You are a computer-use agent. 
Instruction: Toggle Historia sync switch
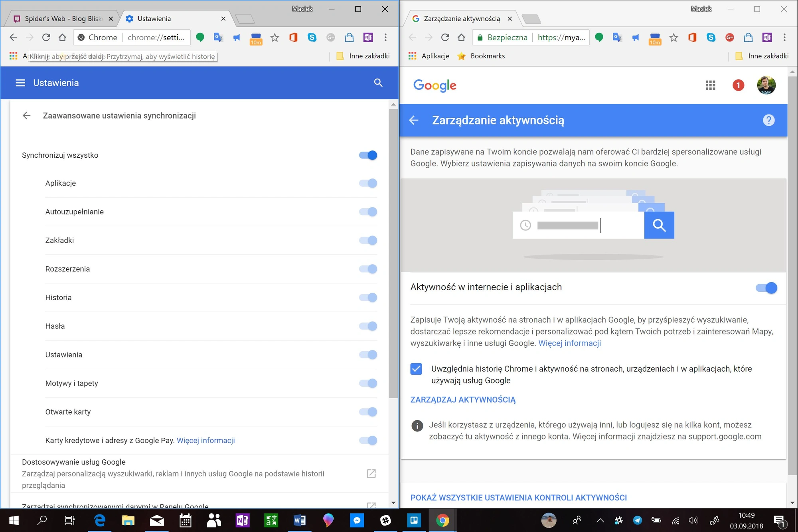click(x=368, y=298)
